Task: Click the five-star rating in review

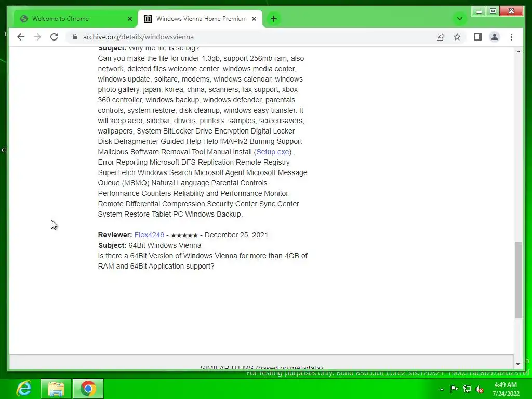Action: (x=184, y=235)
